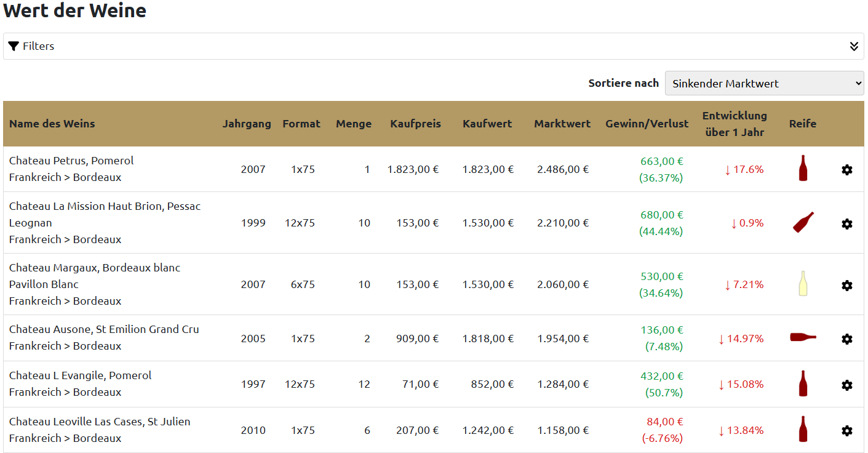Click the maturity bottle icon for Chateau Petrus

coord(803,168)
